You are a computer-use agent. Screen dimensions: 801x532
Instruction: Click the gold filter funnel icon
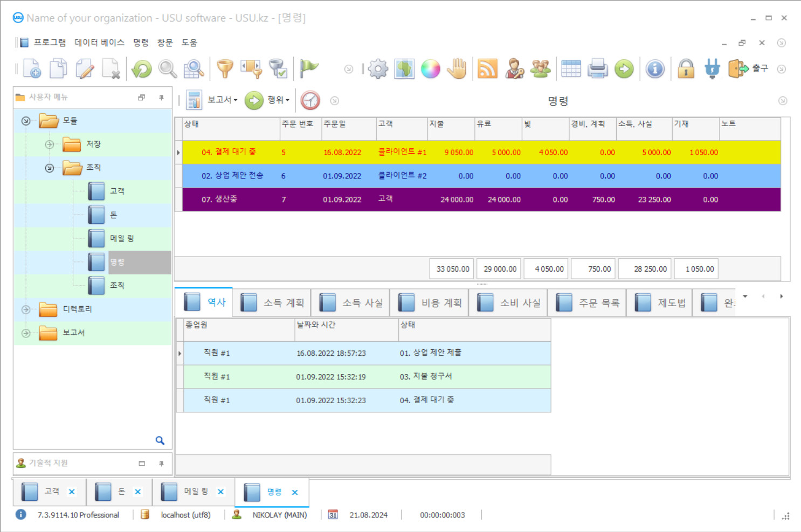[x=225, y=69]
